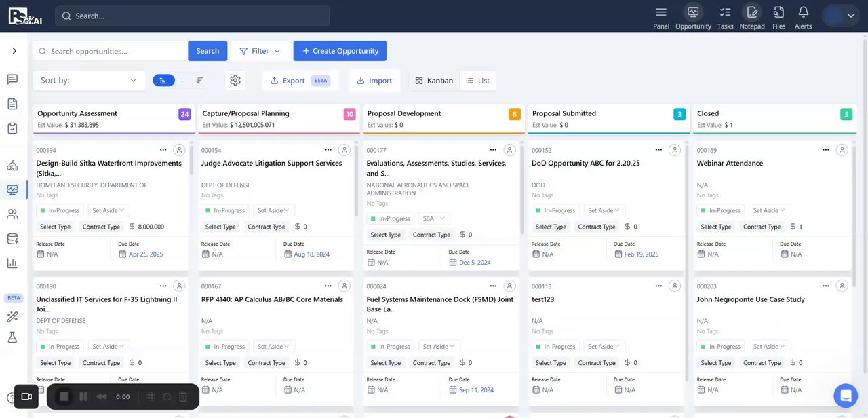Click In-Progress status on card 000152
868x418 pixels.
[x=555, y=210]
